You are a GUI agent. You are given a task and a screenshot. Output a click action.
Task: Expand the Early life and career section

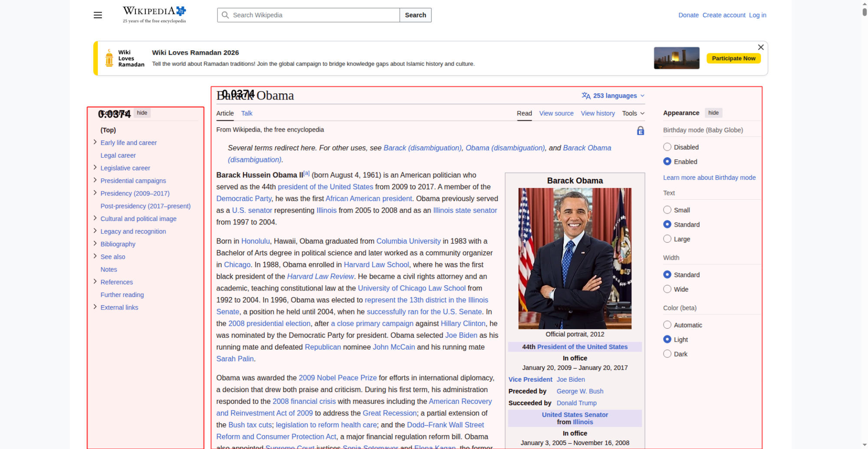pyautogui.click(x=95, y=142)
